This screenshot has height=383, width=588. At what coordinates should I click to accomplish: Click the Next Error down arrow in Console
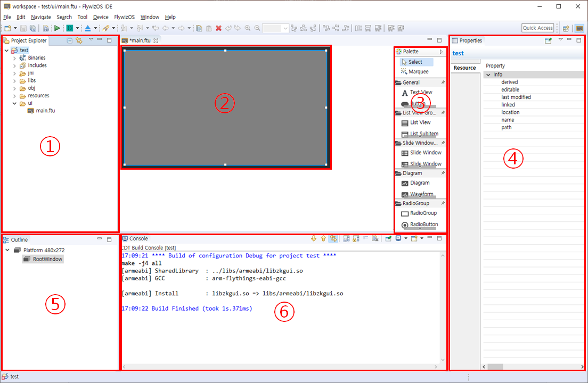coord(314,238)
